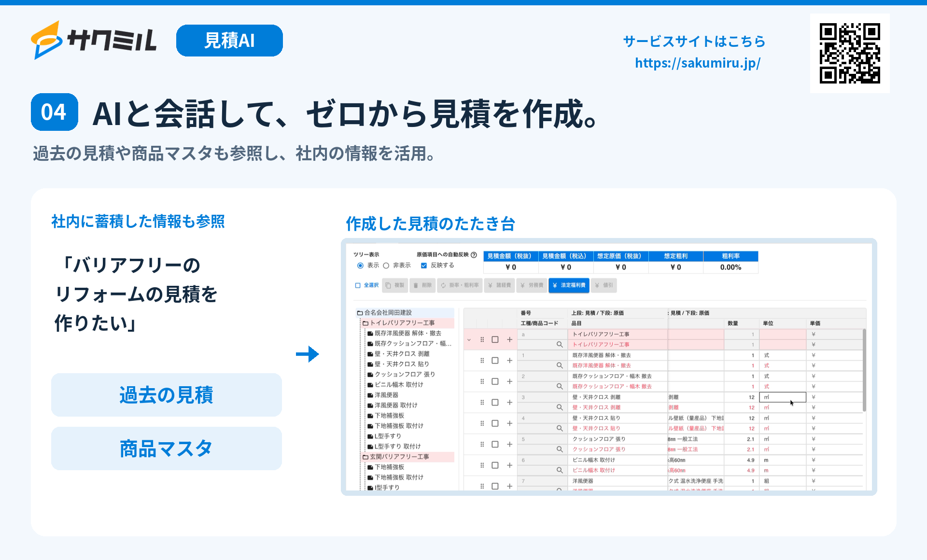Click the search icon in row 1
This screenshot has width=927, height=560.
[x=560, y=365]
